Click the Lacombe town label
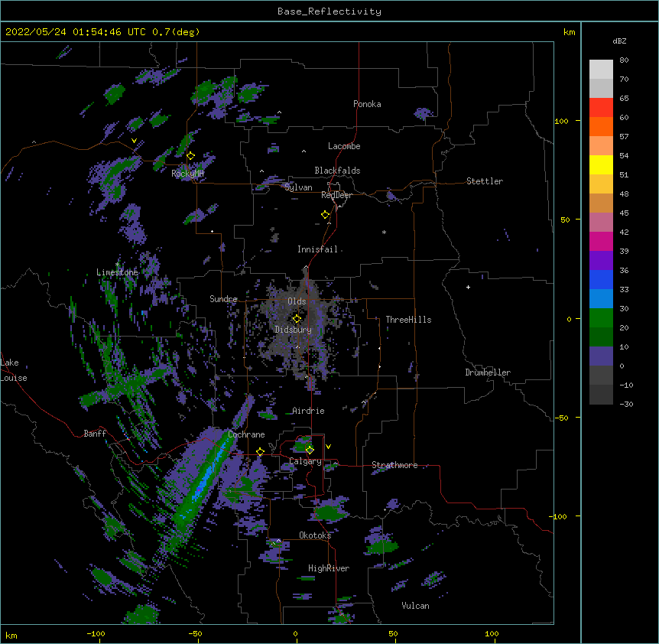The width and height of the screenshot is (659, 644). [x=344, y=146]
